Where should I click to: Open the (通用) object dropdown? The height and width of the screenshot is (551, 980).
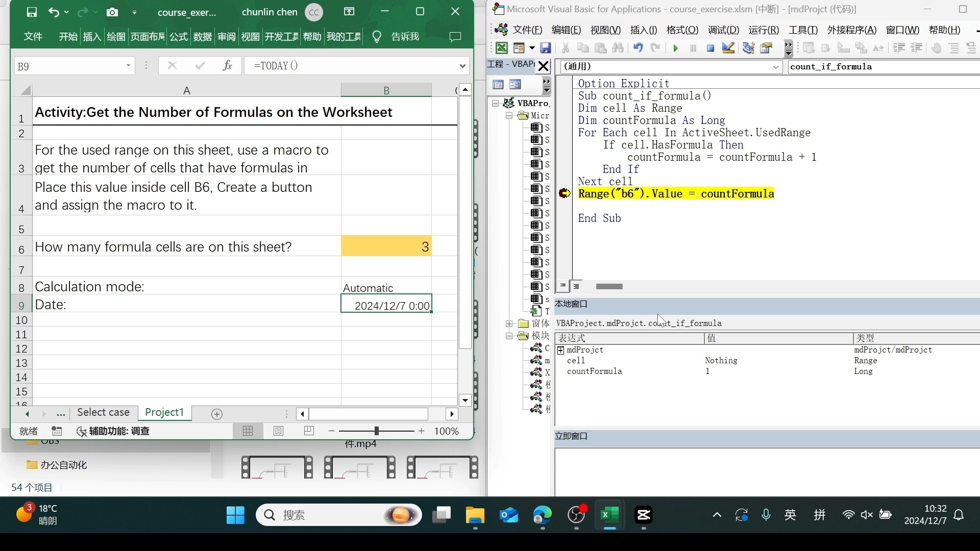[x=776, y=67]
